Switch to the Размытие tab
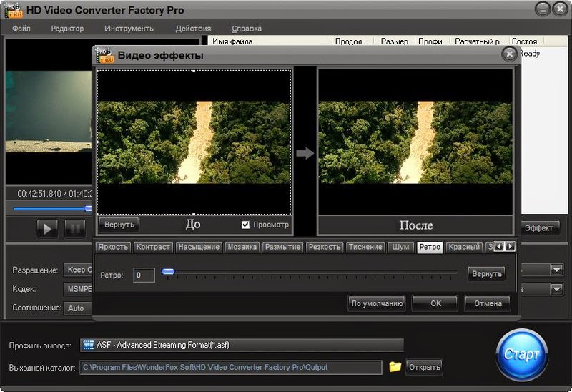Image resolution: width=572 pixels, height=392 pixels. (x=282, y=247)
